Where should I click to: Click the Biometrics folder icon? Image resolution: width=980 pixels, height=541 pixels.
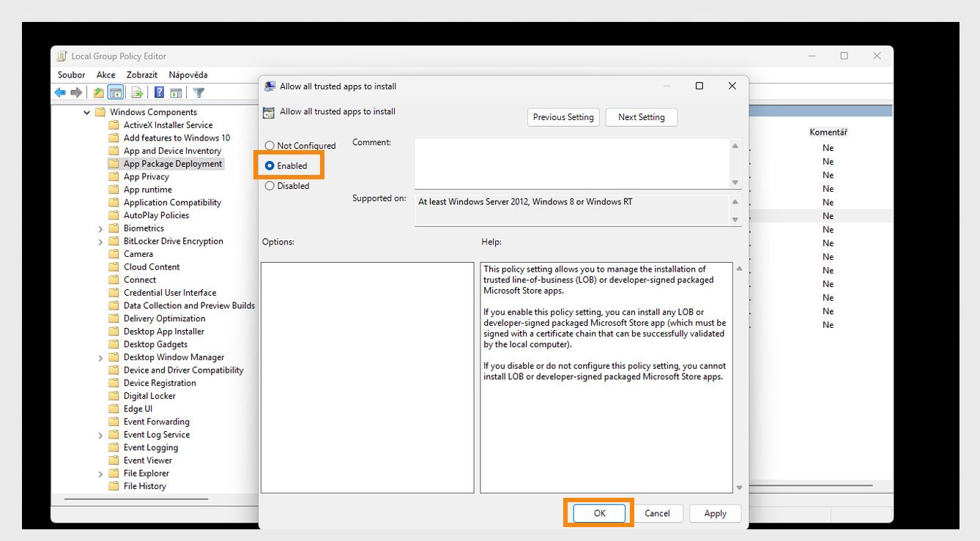[114, 228]
